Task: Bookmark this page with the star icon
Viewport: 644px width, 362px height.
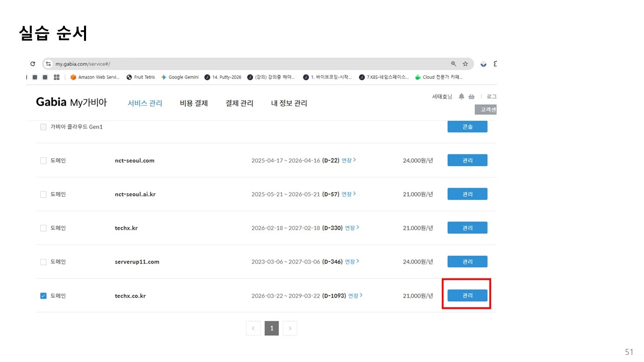Action: [x=465, y=64]
